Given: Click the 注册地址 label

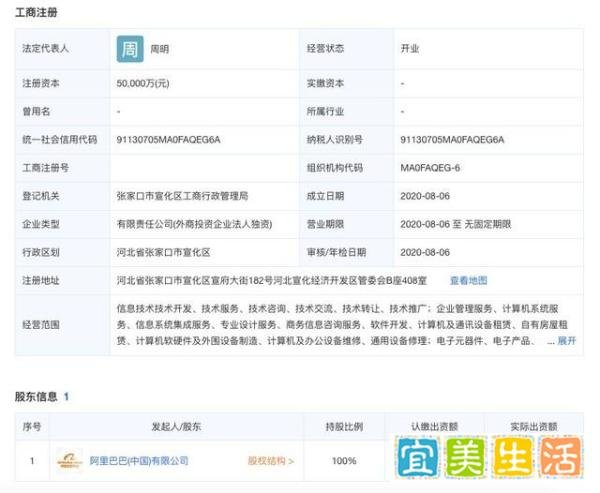Looking at the screenshot, I should (41, 281).
